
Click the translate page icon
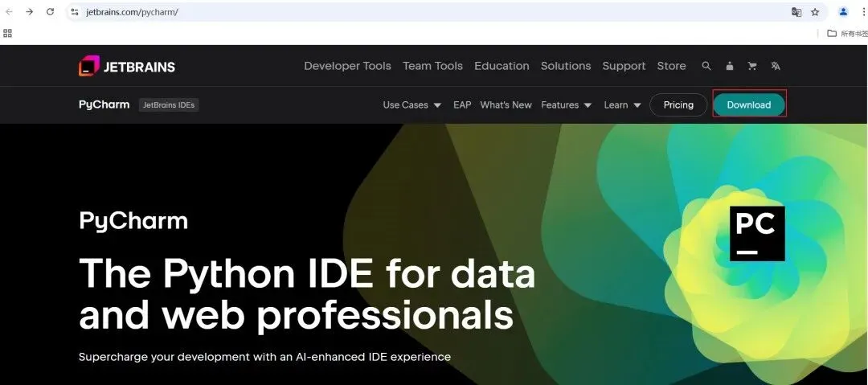point(796,11)
